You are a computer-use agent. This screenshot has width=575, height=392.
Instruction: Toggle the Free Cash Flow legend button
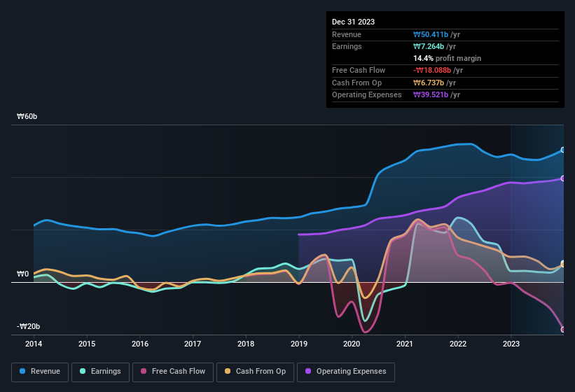pos(173,372)
